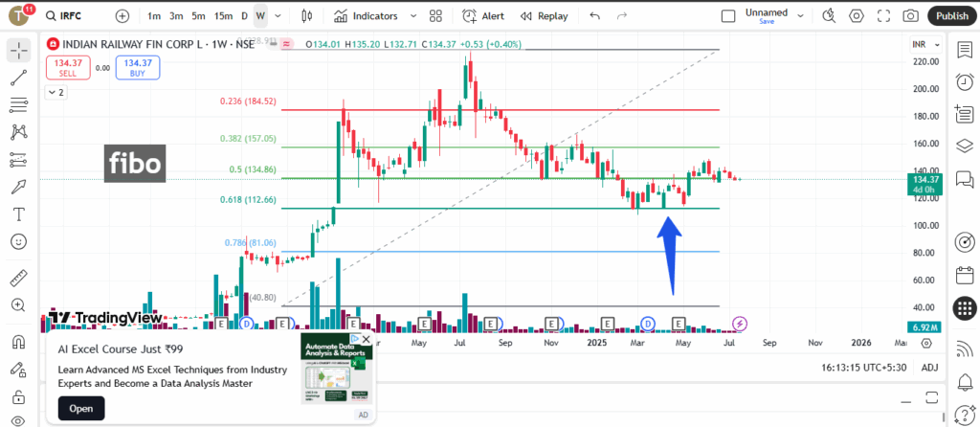Hide all drawings with eye icon
The width and height of the screenshot is (980, 427).
tap(19, 420)
